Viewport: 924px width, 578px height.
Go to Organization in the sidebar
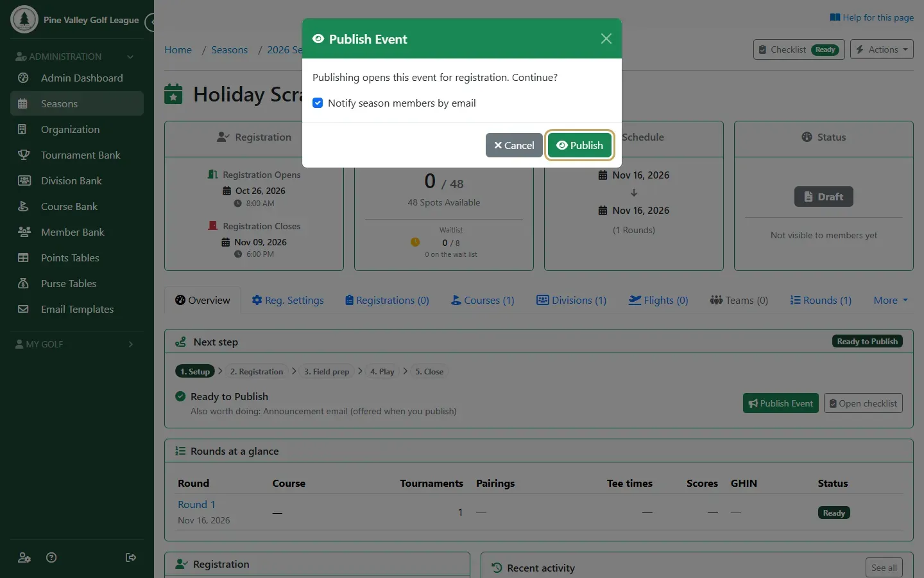point(77,129)
